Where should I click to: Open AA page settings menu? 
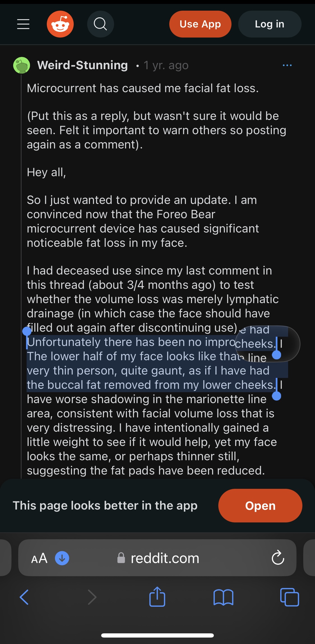point(39,558)
